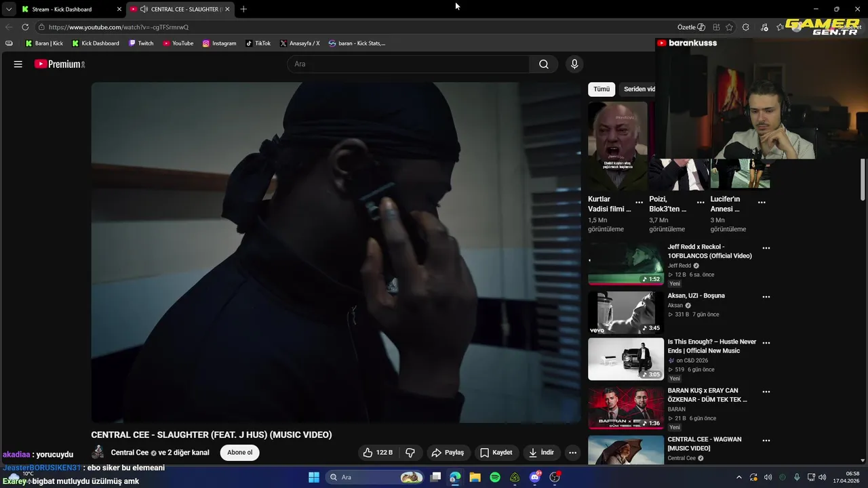Reload the page with refresh icon
868x488 pixels.
click(x=25, y=27)
